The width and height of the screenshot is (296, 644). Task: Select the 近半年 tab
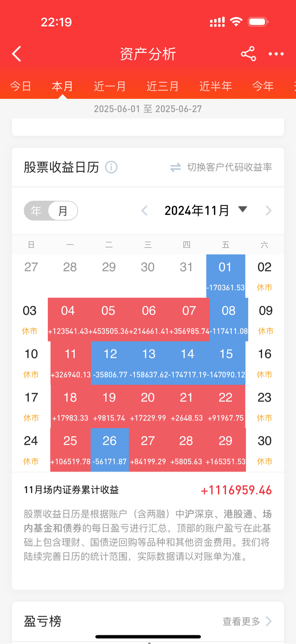215,86
